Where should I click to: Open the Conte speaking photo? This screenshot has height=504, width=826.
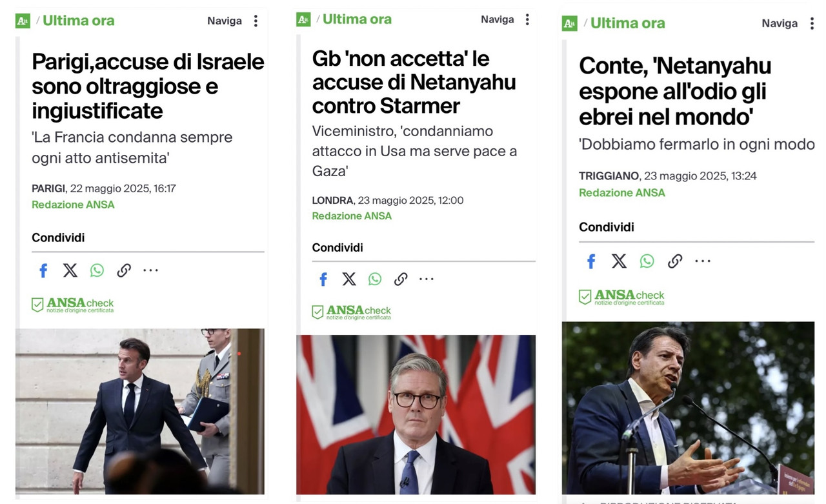tap(688, 408)
